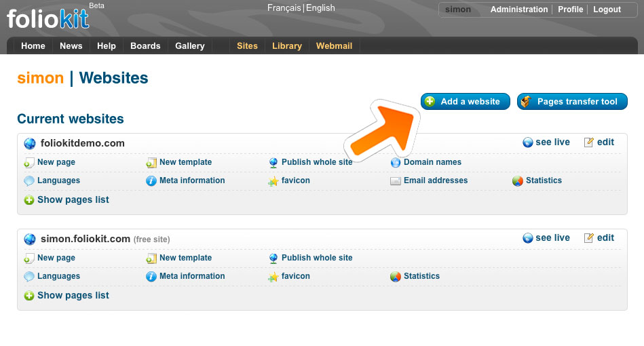Click the see live globe icon for simon.foliokit.com
Viewport: 644px width, 346px height.
pyautogui.click(x=528, y=238)
